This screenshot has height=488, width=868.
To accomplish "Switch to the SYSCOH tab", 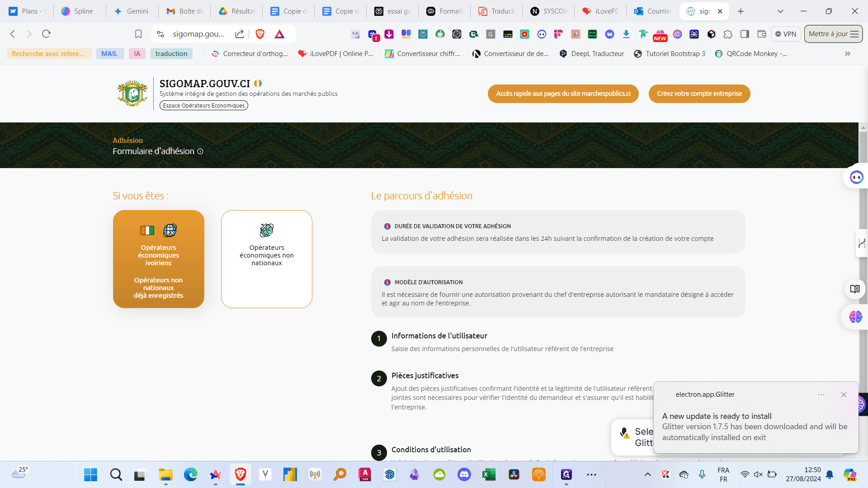I will [549, 11].
